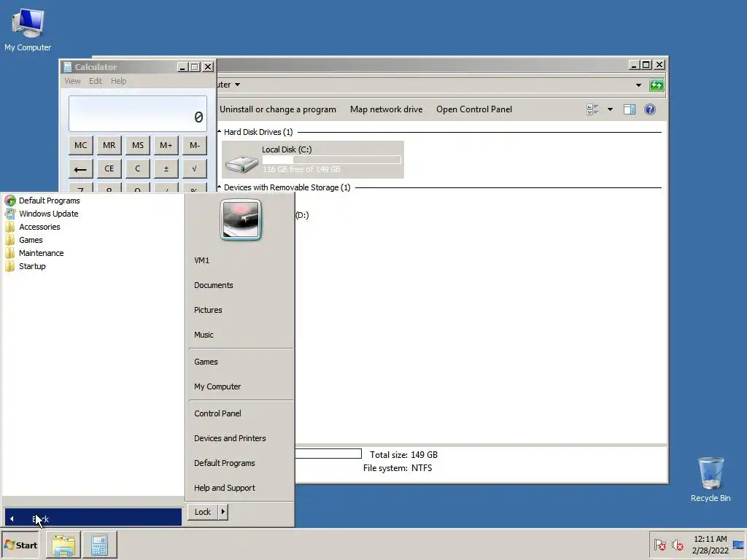Click Open Control Panel in Explorer toolbar
The width and height of the screenshot is (747, 560).
coord(474,109)
